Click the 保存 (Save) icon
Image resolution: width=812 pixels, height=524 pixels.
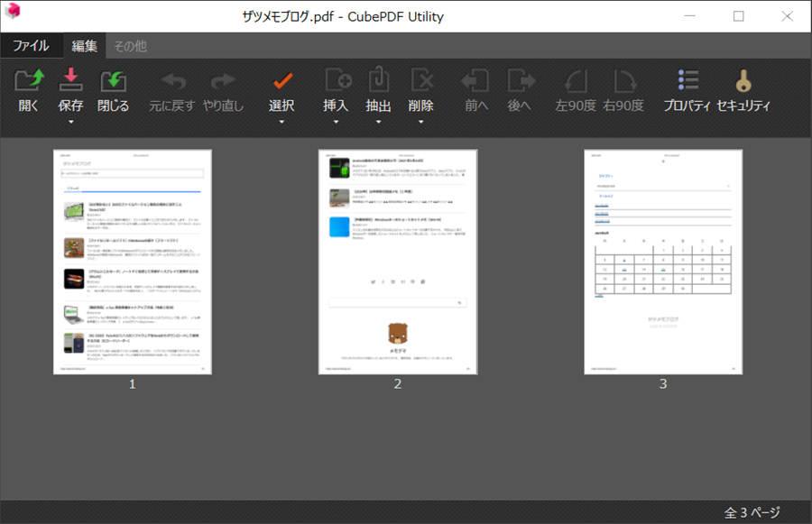tap(70, 82)
